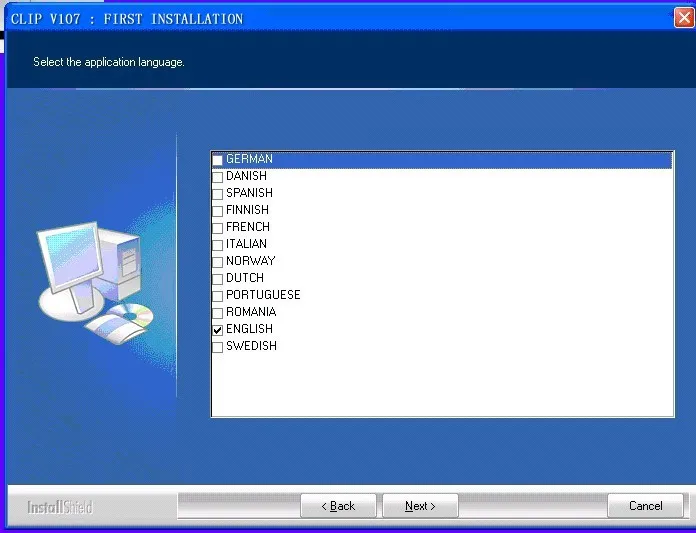696x533 pixels.
Task: Enable the FINNISH language option
Action: tap(218, 211)
